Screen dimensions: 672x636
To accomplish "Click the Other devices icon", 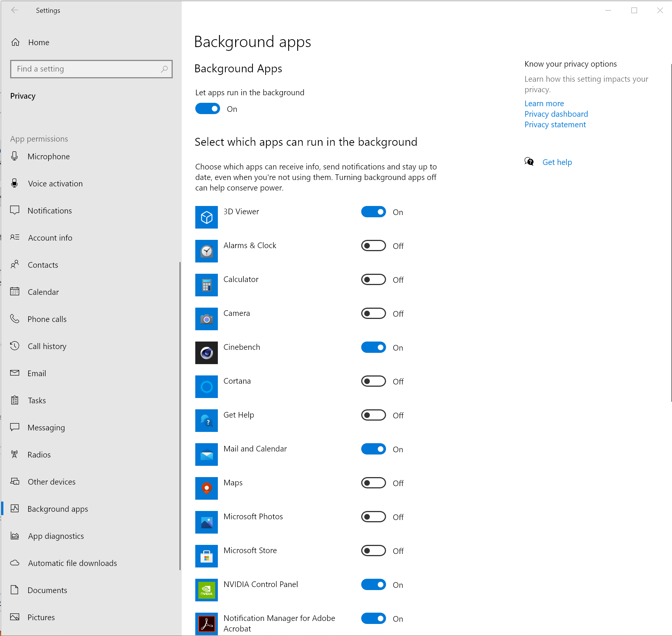I will [x=15, y=481].
